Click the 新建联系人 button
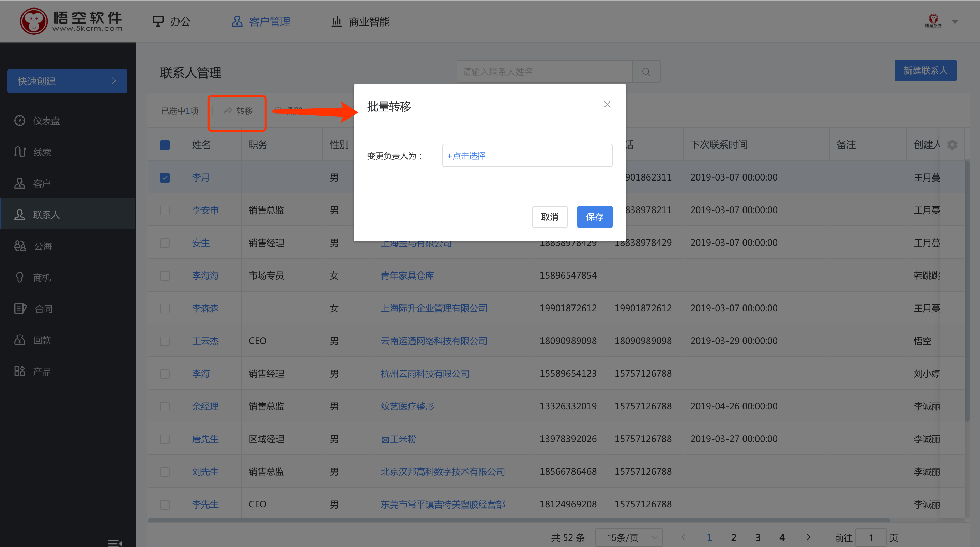The image size is (980, 547). coord(925,71)
